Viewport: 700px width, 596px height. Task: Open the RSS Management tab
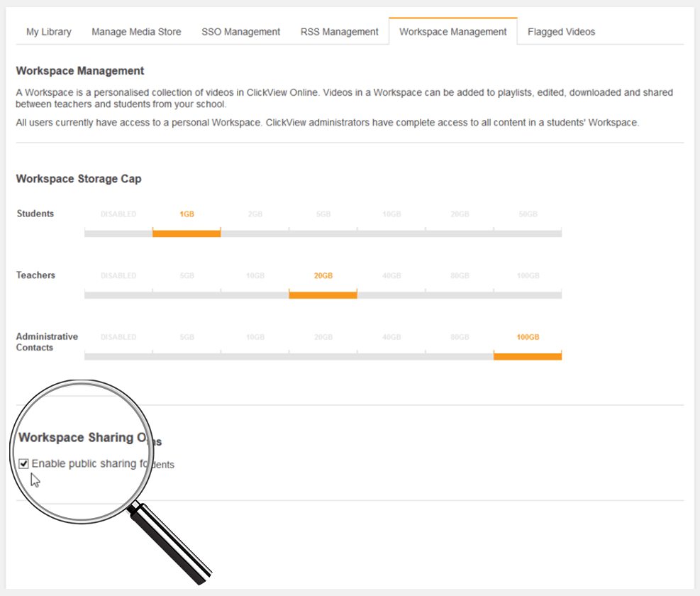[339, 31]
